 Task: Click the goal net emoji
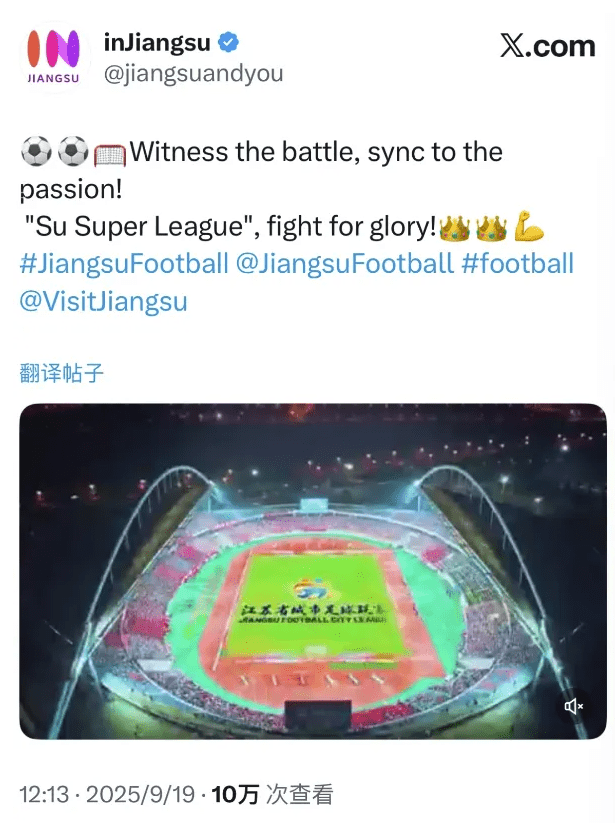coord(109,155)
